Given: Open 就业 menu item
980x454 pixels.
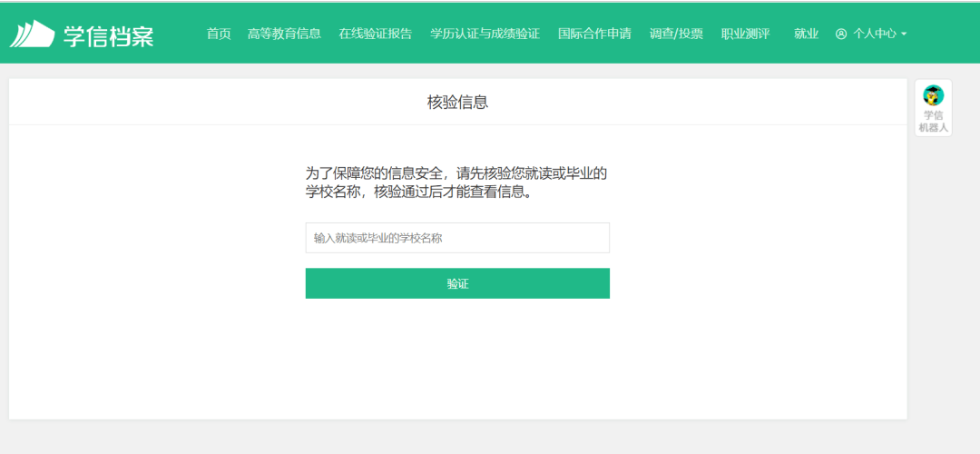Looking at the screenshot, I should [x=807, y=34].
